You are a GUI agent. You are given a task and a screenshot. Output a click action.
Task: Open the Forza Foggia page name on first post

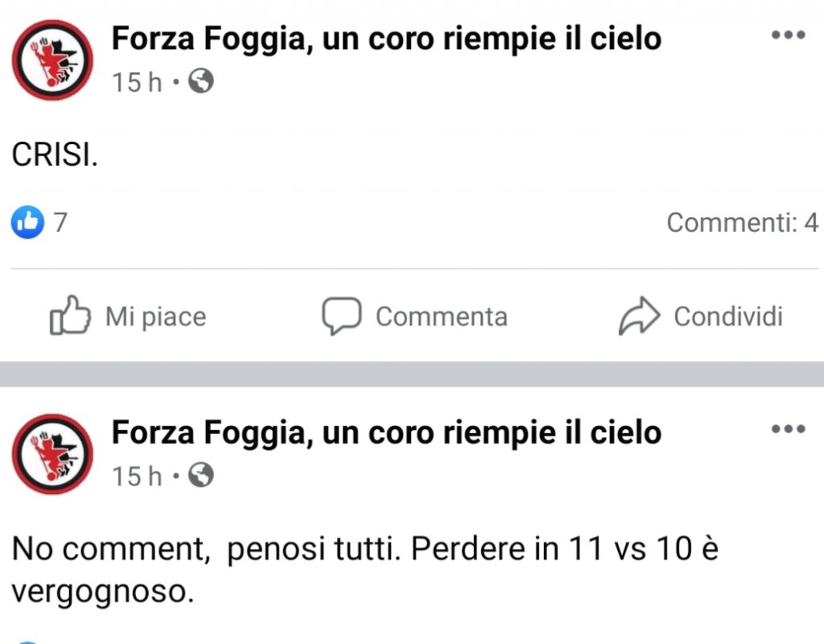click(386, 37)
